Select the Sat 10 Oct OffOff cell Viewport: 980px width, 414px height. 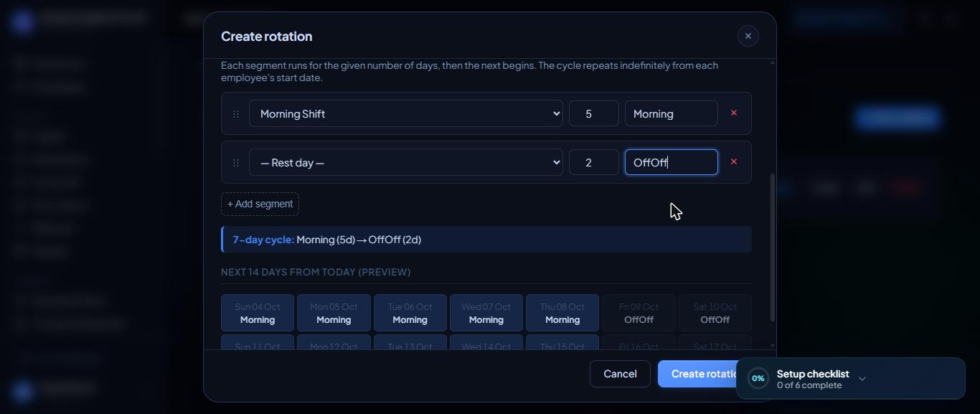pos(715,313)
